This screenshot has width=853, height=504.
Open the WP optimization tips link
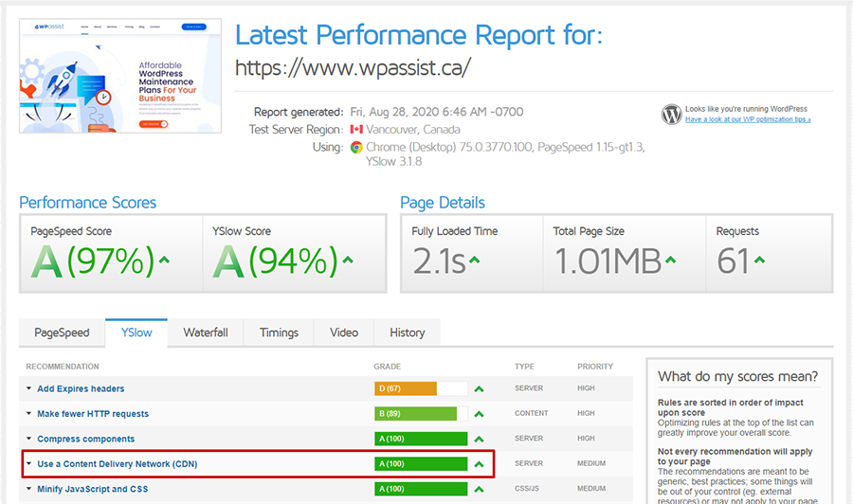click(x=748, y=119)
